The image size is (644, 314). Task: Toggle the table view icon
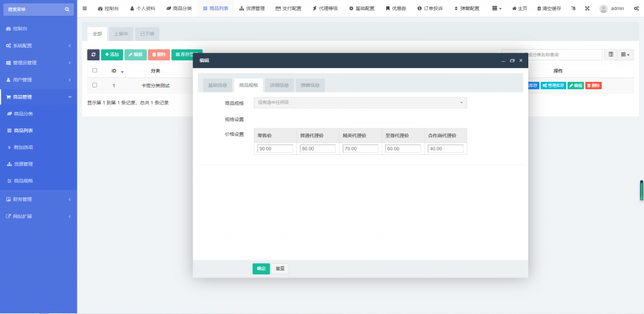611,55
